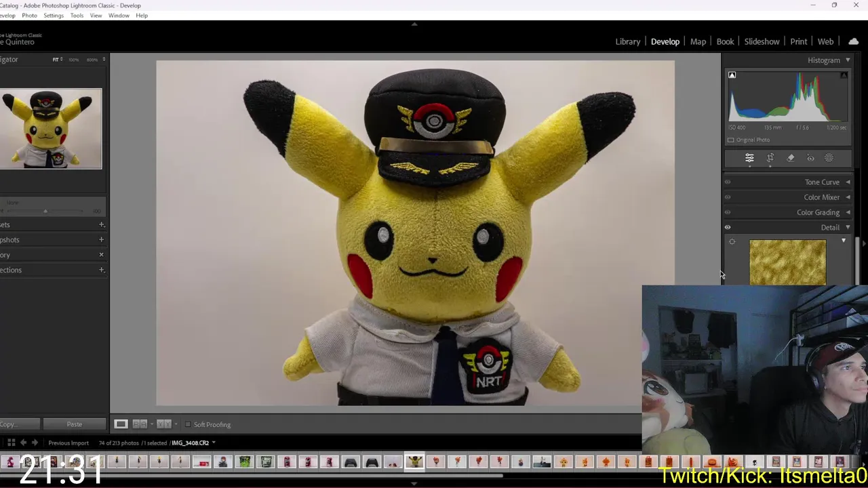
Task: Click the Previous Import source label
Action: click(68, 443)
